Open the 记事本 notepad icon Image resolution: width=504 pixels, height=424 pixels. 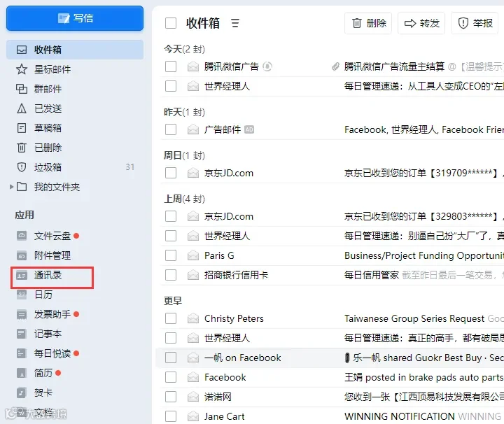(22, 334)
